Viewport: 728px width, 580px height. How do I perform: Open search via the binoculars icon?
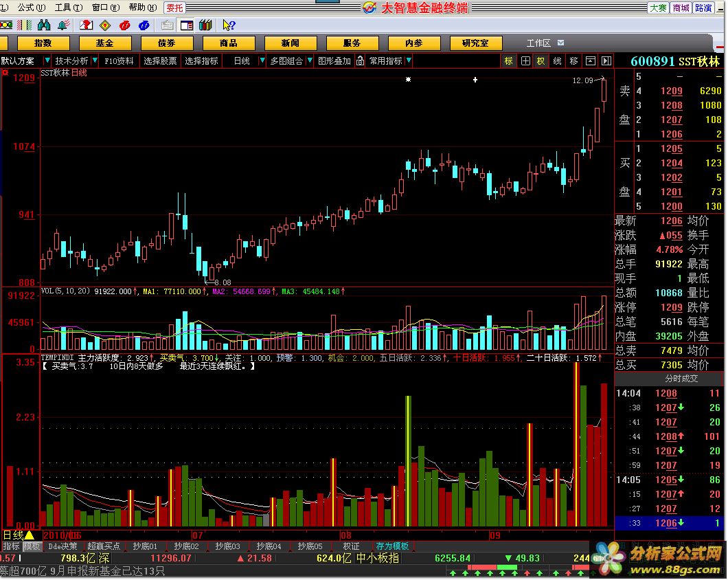[44, 25]
